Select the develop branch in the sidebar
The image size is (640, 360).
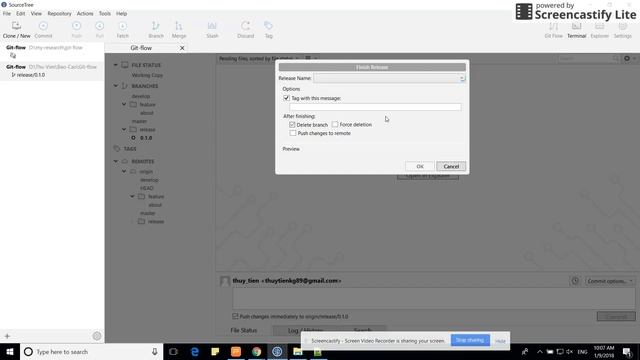pyautogui.click(x=141, y=96)
